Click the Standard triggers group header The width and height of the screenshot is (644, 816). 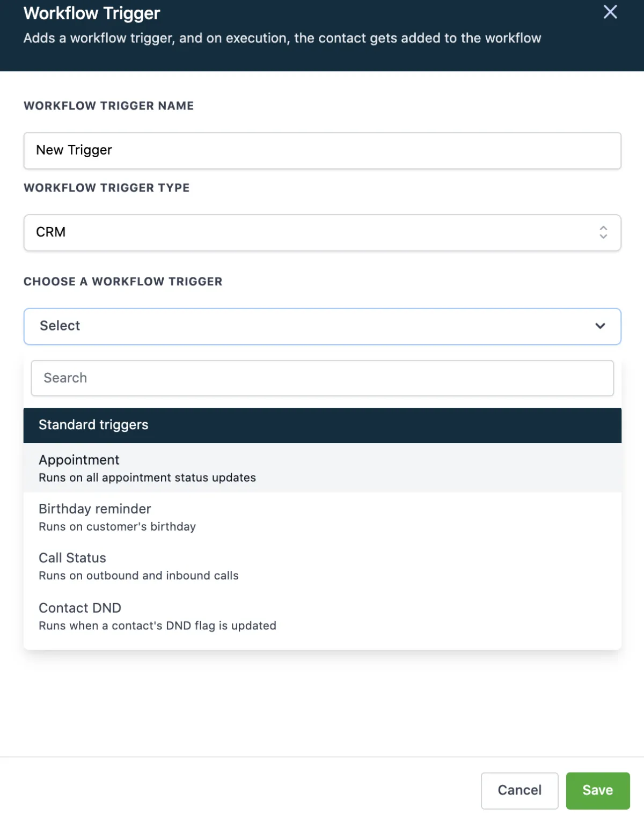(322, 425)
